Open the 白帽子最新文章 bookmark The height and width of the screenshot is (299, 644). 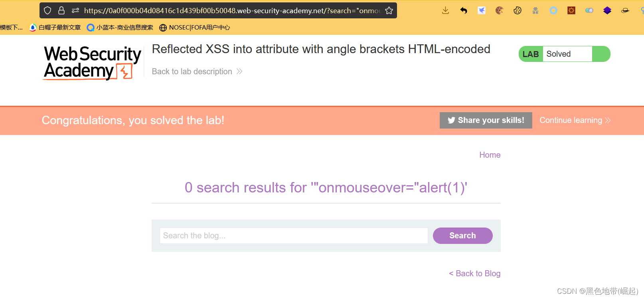point(55,28)
